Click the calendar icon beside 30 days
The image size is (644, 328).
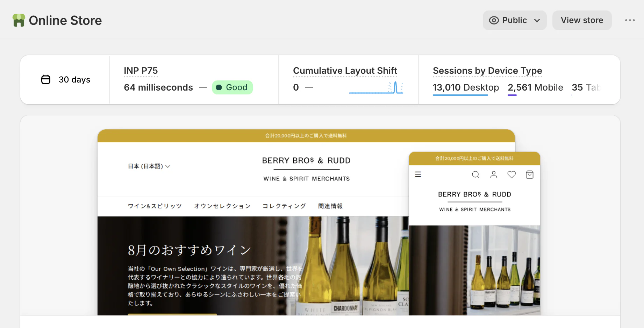coord(46,80)
